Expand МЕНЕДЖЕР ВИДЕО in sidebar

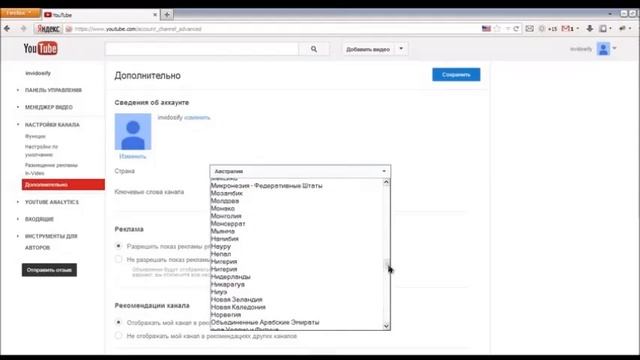coord(49,107)
